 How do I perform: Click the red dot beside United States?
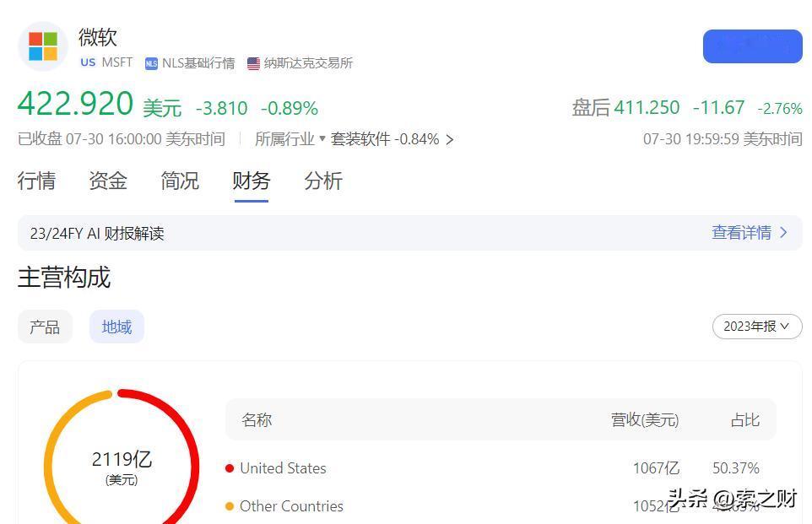[x=230, y=468]
